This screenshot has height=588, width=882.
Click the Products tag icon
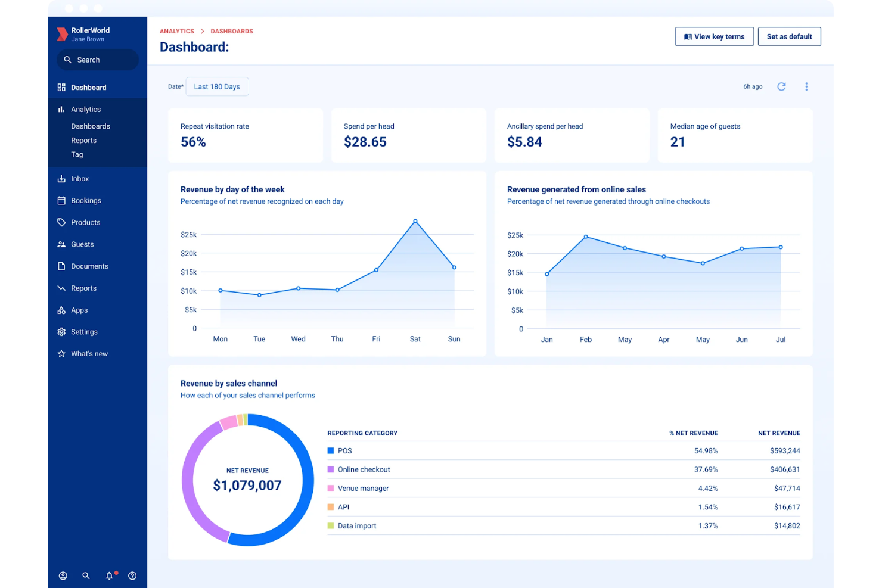tap(61, 222)
